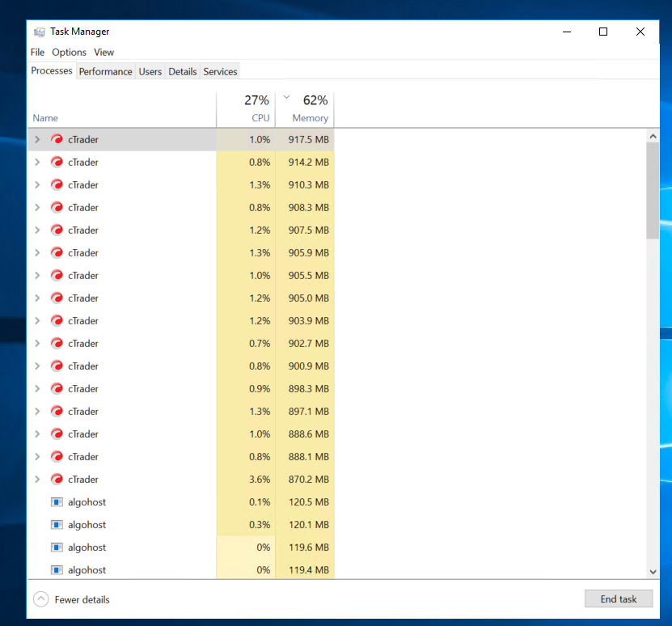This screenshot has width=672, height=626.
Task: Select the 3.6% CPU value cell
Action: click(246, 480)
